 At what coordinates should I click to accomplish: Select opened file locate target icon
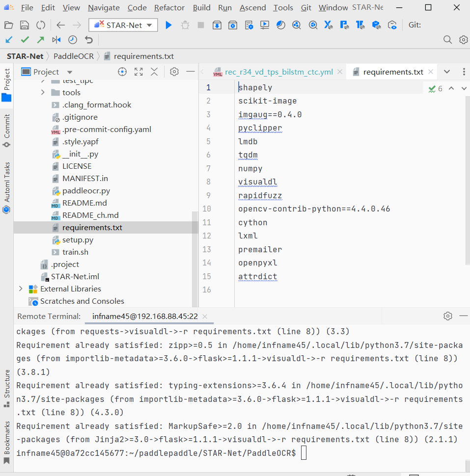122,72
